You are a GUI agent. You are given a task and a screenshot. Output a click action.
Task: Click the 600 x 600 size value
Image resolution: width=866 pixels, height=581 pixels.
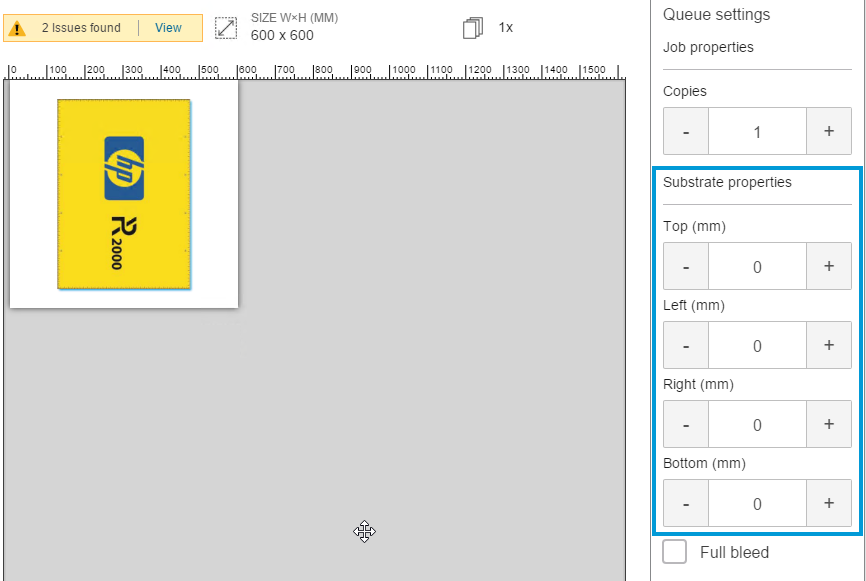point(282,35)
